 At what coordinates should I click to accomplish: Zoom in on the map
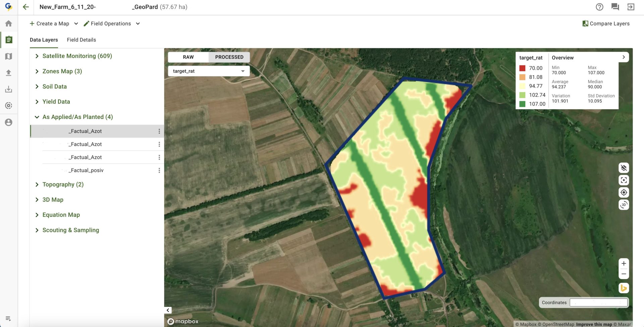click(x=624, y=263)
